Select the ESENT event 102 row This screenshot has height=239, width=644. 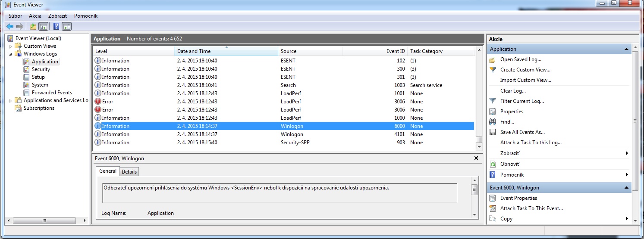284,61
